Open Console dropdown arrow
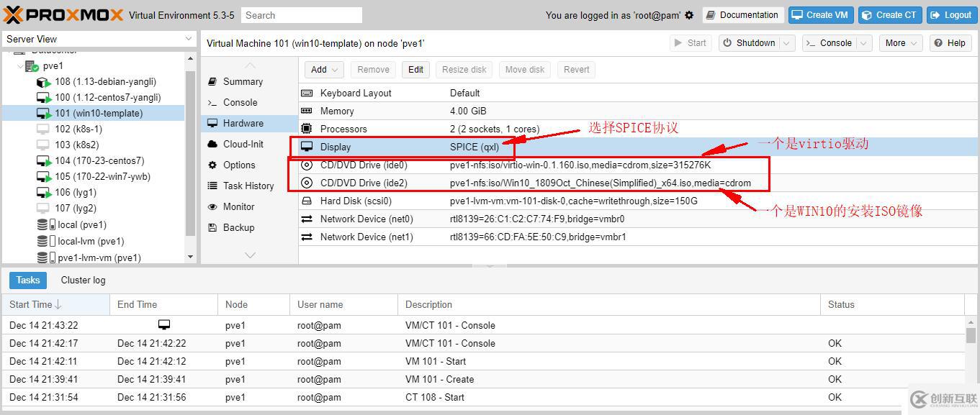 coord(864,43)
